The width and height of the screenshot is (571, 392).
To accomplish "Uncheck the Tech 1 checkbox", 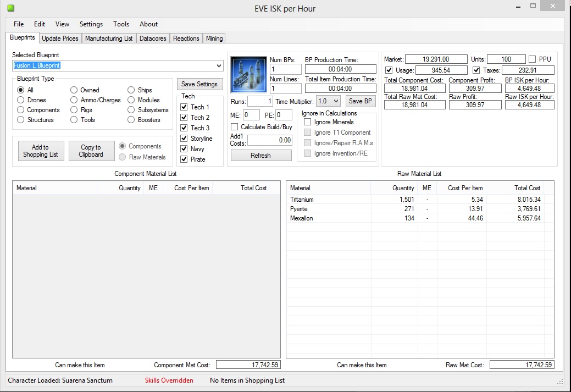I will coord(184,107).
